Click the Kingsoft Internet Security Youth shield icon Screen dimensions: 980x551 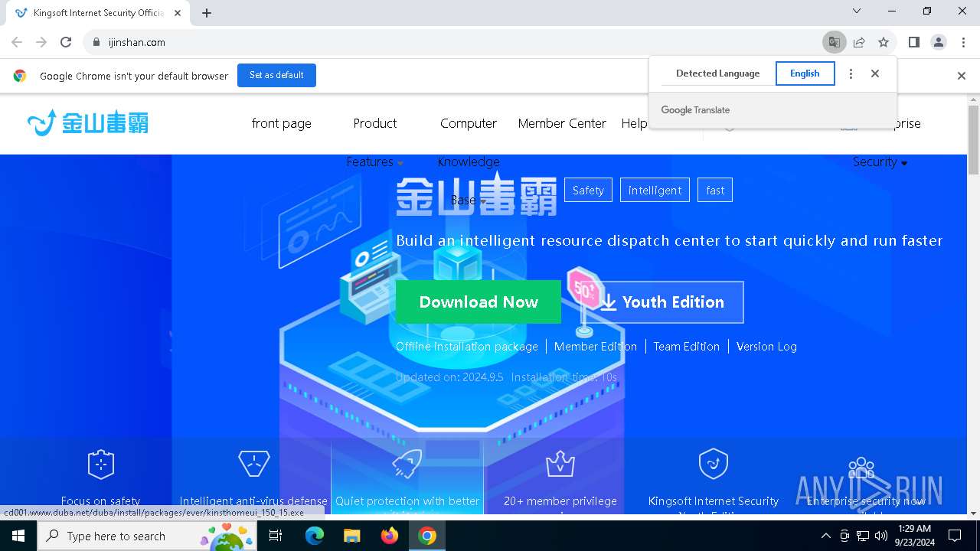[x=714, y=464]
